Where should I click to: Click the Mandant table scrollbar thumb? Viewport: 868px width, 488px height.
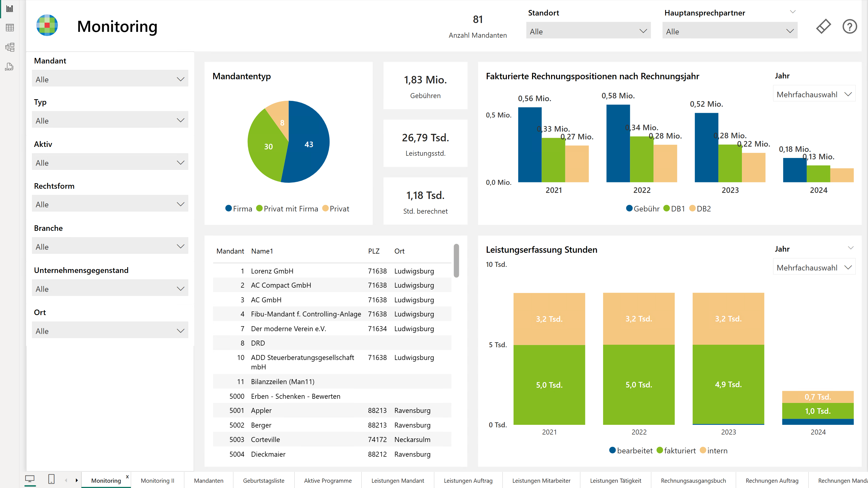point(456,260)
